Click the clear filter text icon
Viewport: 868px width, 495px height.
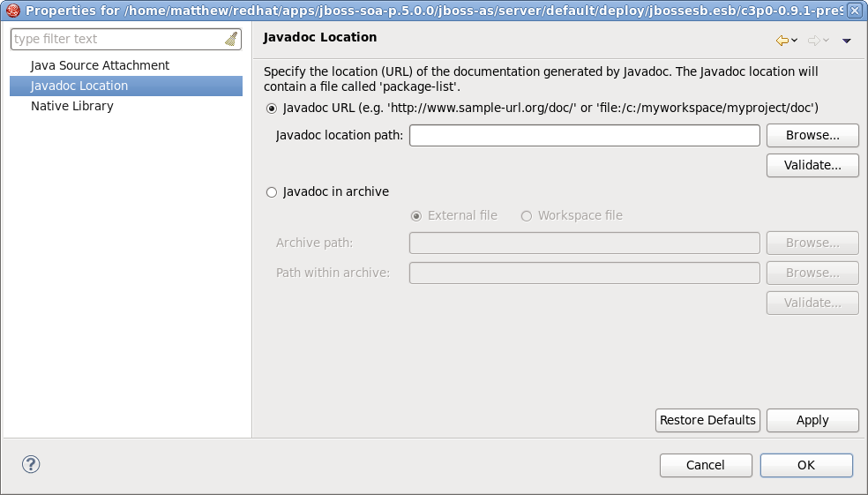(231, 39)
